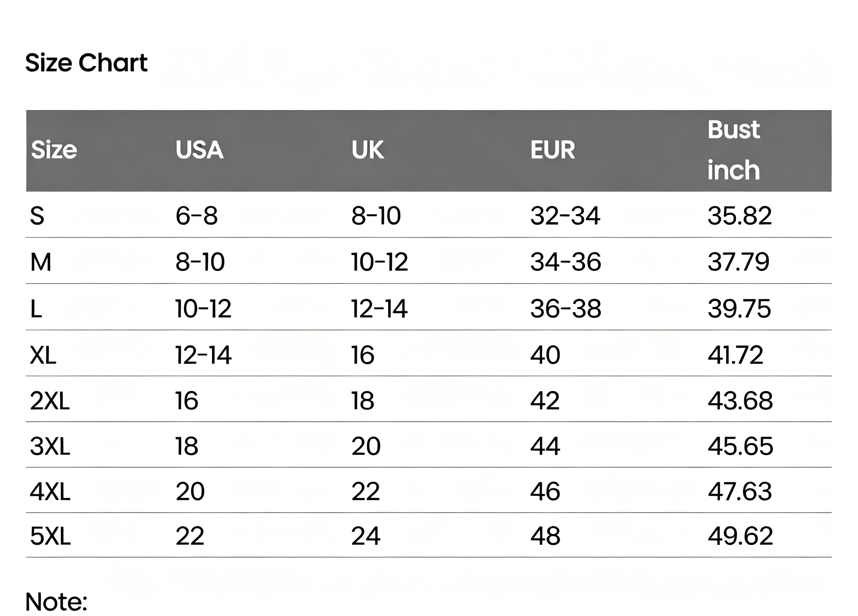Click the EUR column header
This screenshot has height=616, width=858.
tap(552, 150)
